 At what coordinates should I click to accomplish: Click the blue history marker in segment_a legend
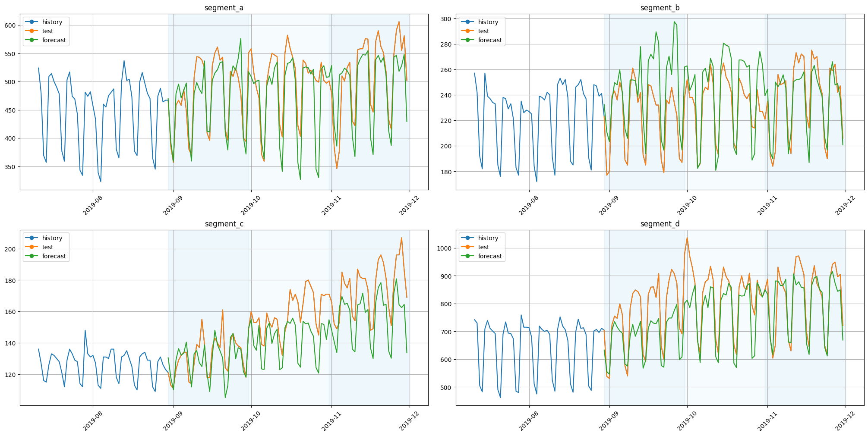point(32,22)
